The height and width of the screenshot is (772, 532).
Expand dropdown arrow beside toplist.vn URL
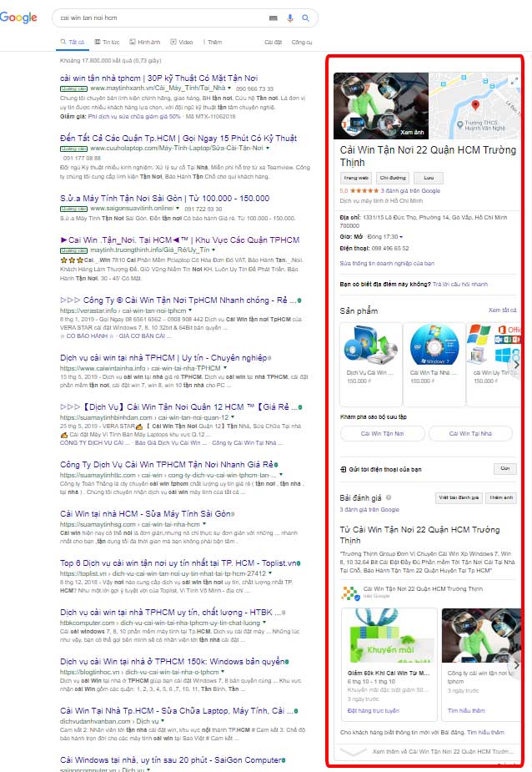click(270, 573)
